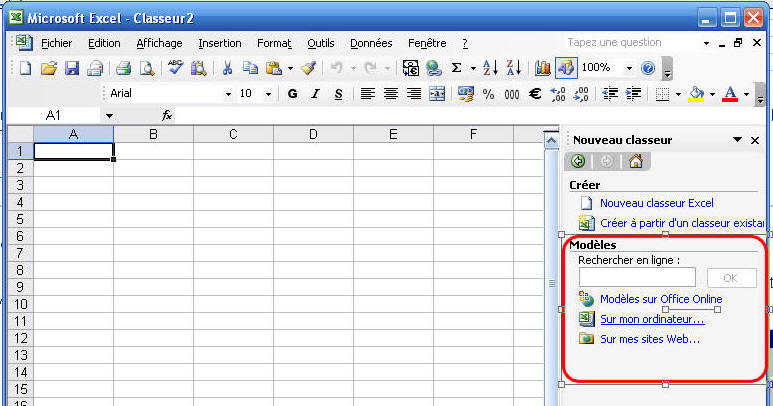Open the Paste options dropdown arrow

point(290,68)
